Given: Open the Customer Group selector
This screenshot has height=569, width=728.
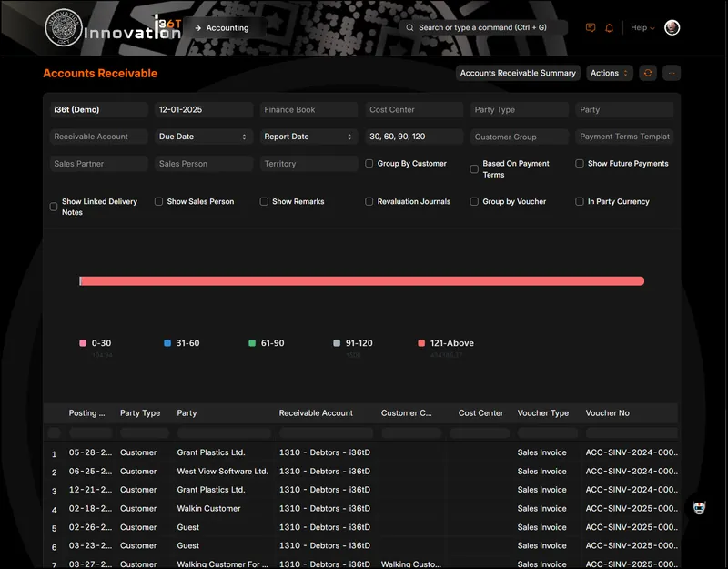Looking at the screenshot, I should click(519, 137).
